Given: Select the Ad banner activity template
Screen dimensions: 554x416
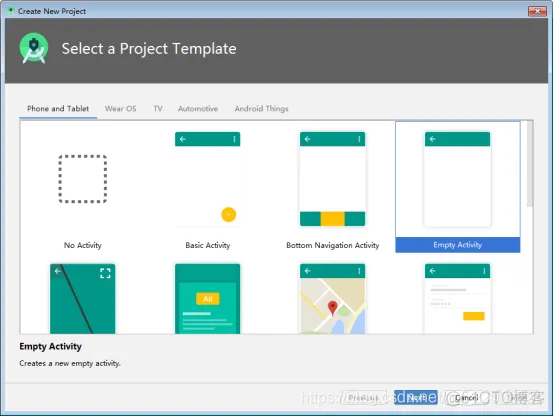Looking at the screenshot, I should click(x=207, y=298).
